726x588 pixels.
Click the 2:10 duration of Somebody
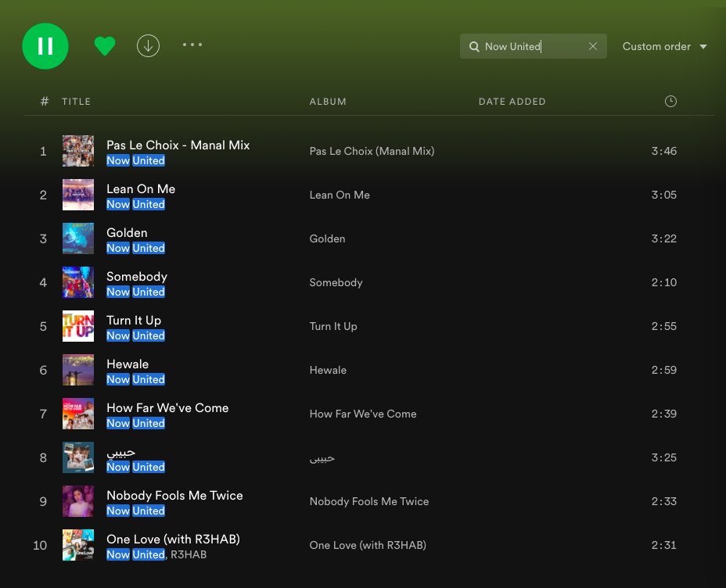[664, 283]
